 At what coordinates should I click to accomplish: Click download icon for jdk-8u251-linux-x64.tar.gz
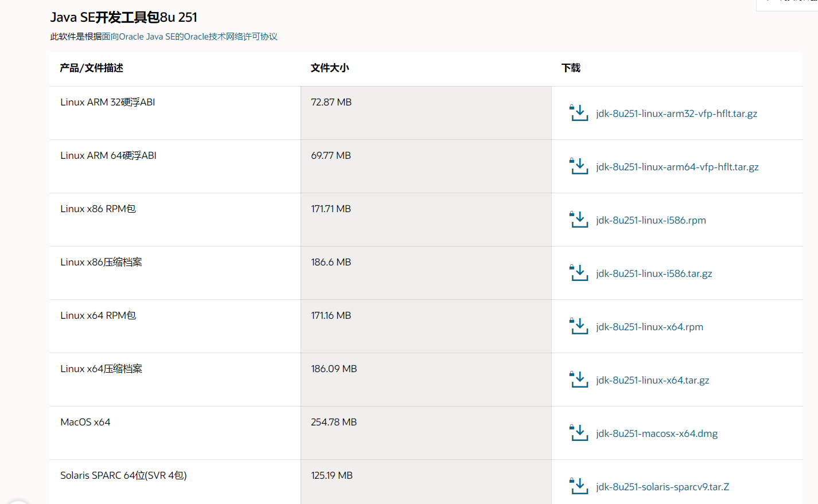tap(579, 380)
